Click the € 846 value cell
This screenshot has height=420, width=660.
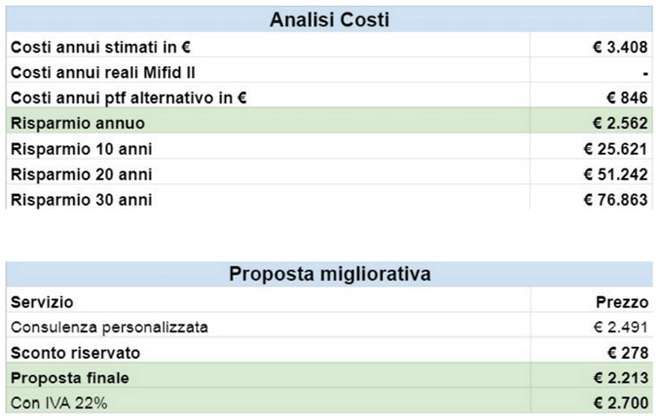[x=629, y=97]
